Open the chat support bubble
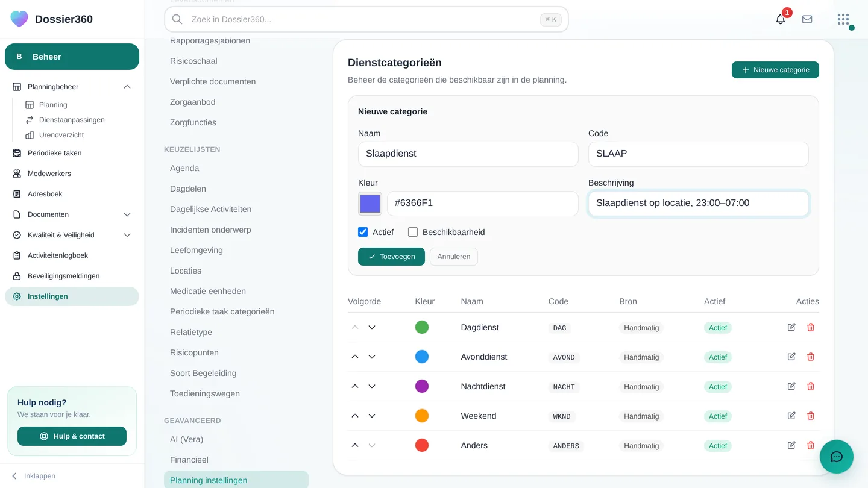The image size is (868, 488). tap(837, 457)
